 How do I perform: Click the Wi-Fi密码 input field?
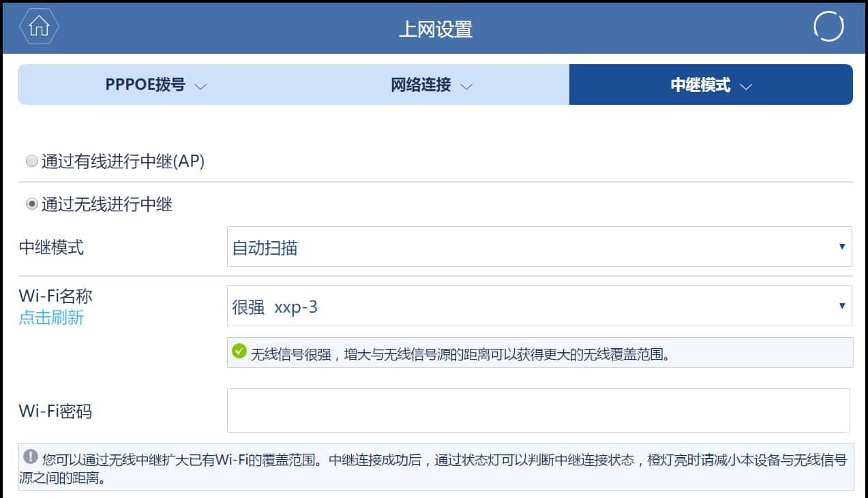(x=539, y=411)
